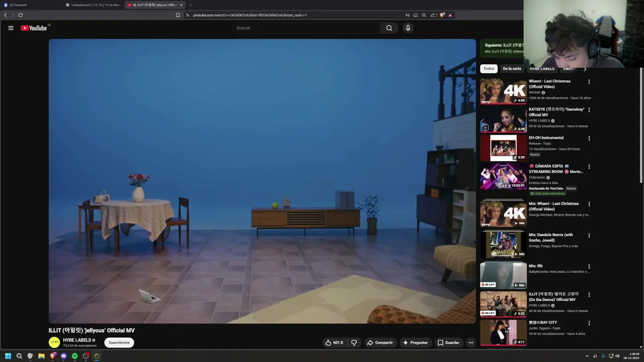The width and height of the screenshot is (644, 362).
Task: Go back in browser history
Action: (6, 15)
